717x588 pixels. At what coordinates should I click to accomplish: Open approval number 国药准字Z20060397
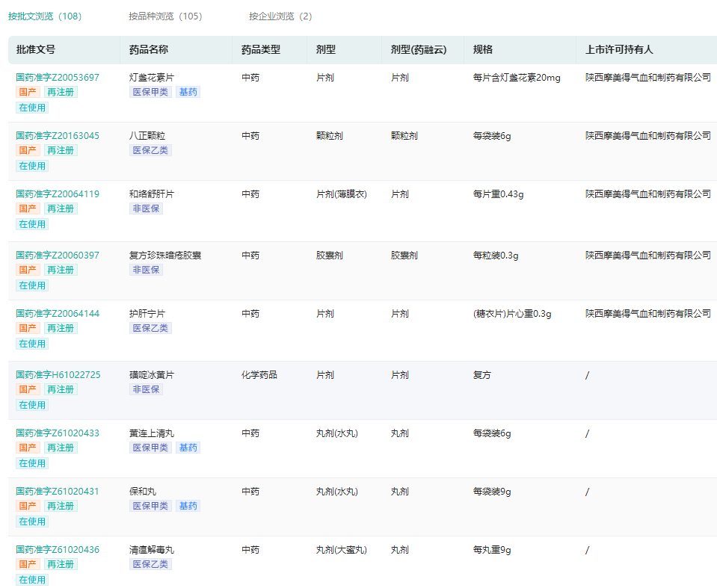58,256
